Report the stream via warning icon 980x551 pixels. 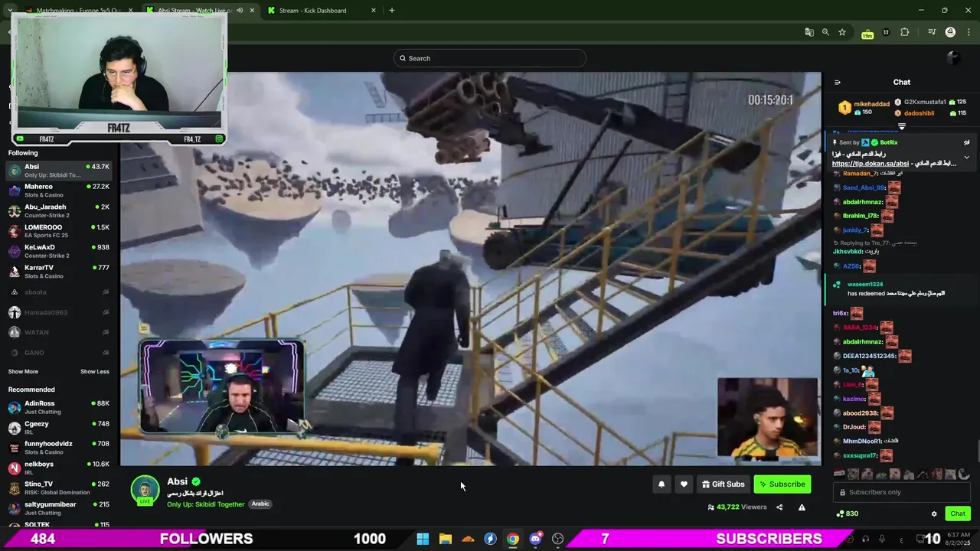tap(802, 507)
